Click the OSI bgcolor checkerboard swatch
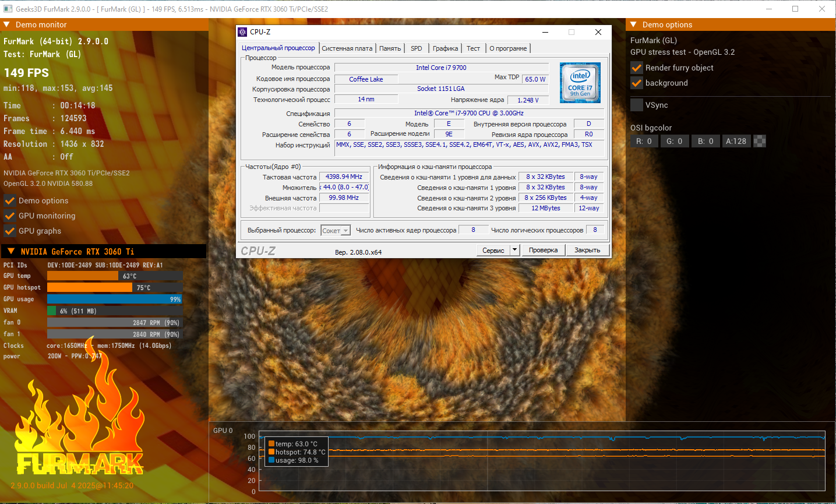836x504 pixels. (x=760, y=141)
